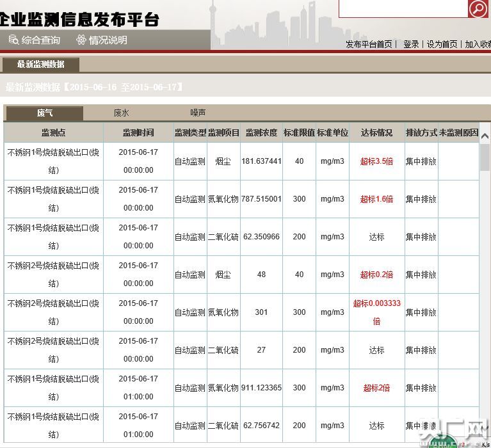This screenshot has width=491, height=448.
Task: Click the vertical scrollbar thumb of the table
Action: [485, 157]
